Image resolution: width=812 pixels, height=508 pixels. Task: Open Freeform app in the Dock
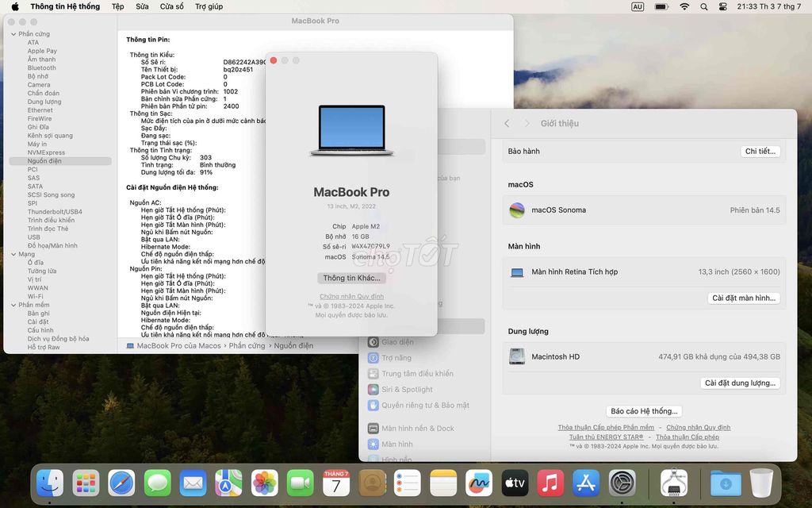479,483
